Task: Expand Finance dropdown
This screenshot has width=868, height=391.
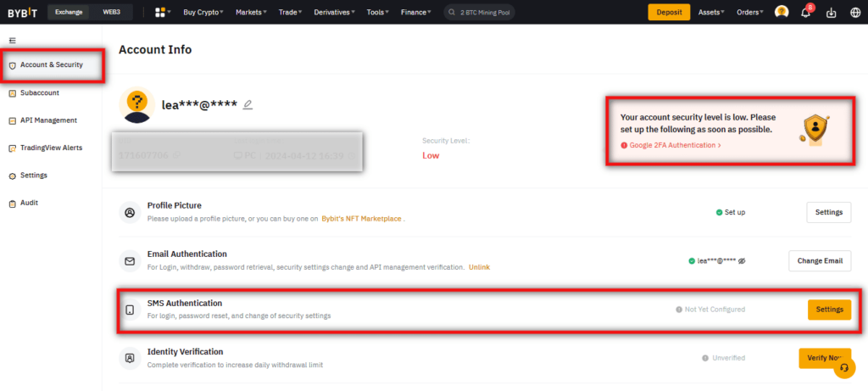Action: (x=416, y=12)
